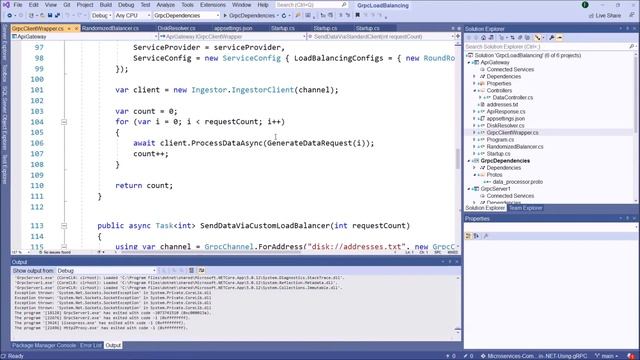Click the Switch Views icon in Solution Explorer

coord(491,38)
